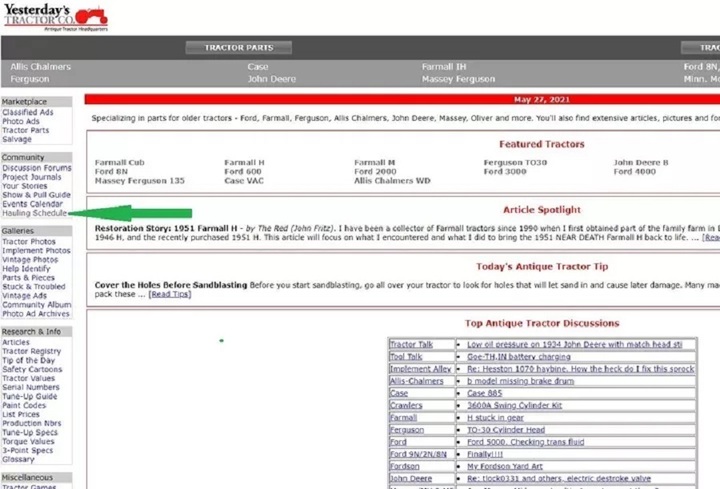Open the Tractor Registry link
The width and height of the screenshot is (720, 489).
coord(32,351)
